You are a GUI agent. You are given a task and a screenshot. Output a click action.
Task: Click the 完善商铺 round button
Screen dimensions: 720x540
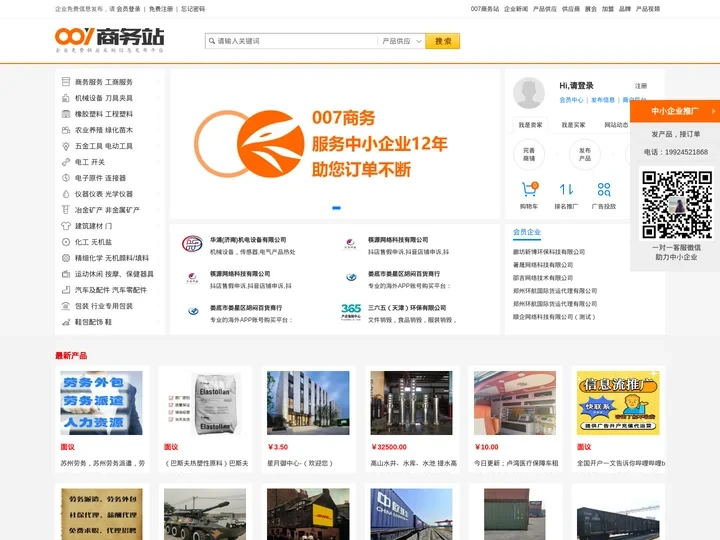coord(529,154)
